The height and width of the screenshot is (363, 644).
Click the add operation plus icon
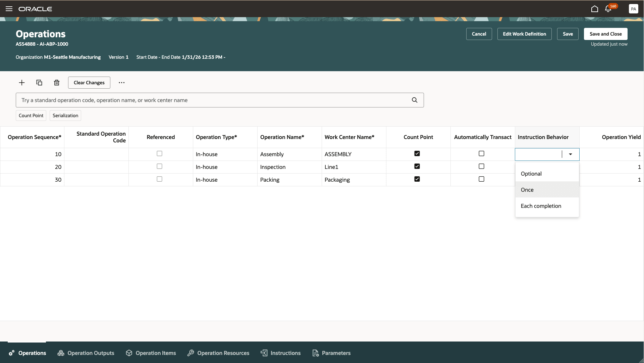[x=22, y=83]
